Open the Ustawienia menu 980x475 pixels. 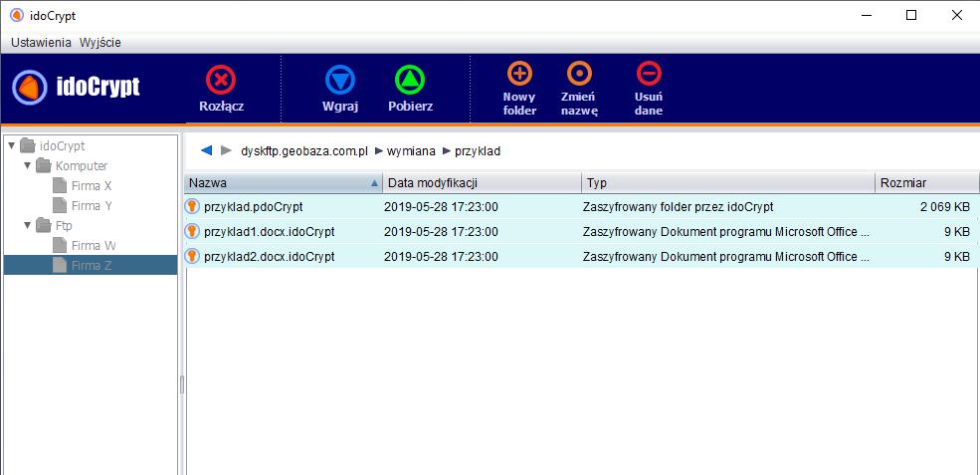point(41,43)
